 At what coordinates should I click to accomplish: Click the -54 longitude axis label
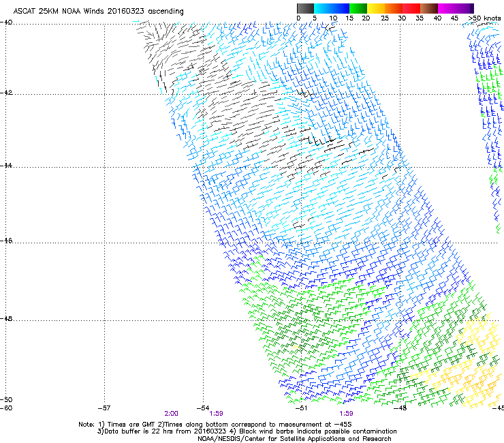[x=203, y=408]
